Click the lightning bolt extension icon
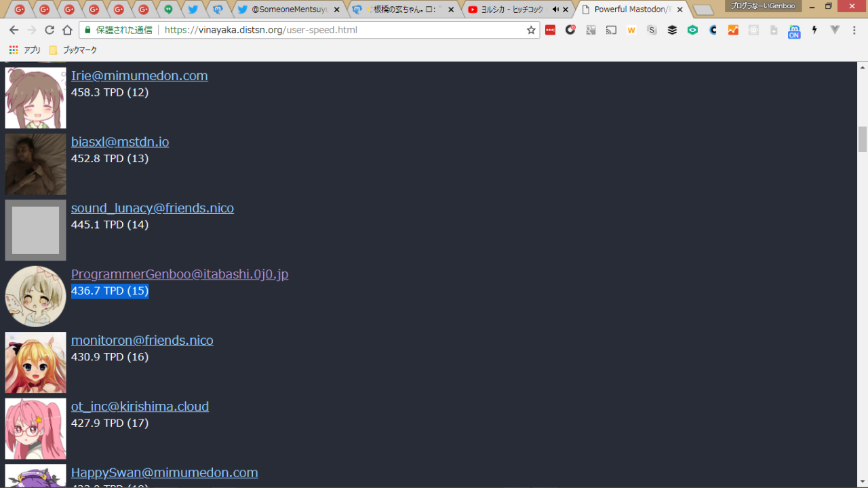This screenshot has height=488, width=868. pyautogui.click(x=814, y=30)
